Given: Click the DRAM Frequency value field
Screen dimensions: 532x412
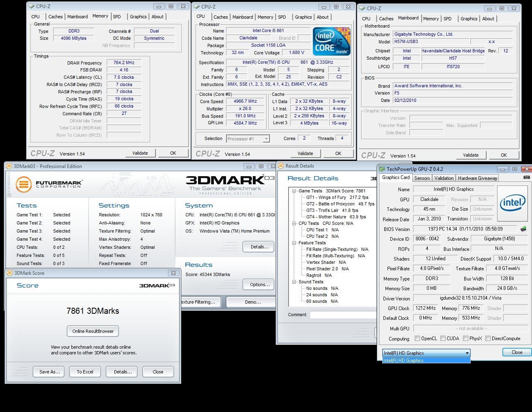Looking at the screenshot, I should click(124, 63).
